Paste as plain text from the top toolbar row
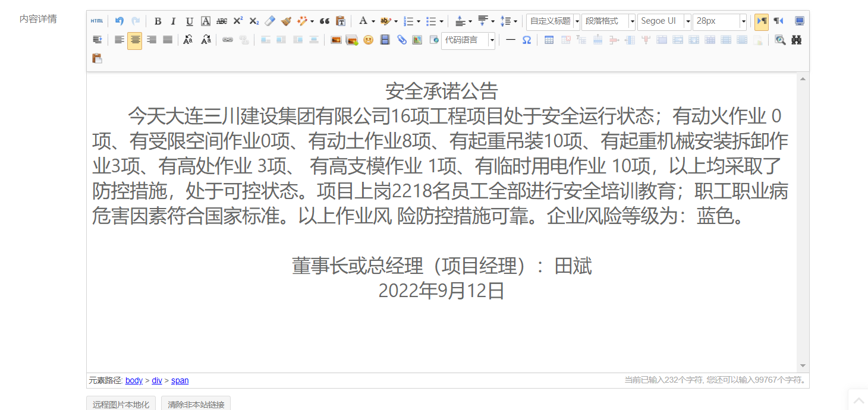Screen dimensions: 868x410 [341, 21]
